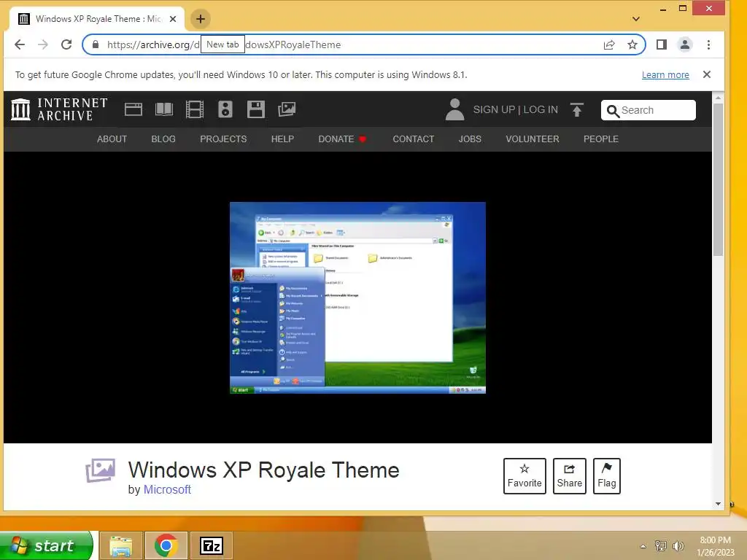Viewport: 747px width, 560px height.
Task: Open Texts book icon in header
Action: (x=164, y=109)
